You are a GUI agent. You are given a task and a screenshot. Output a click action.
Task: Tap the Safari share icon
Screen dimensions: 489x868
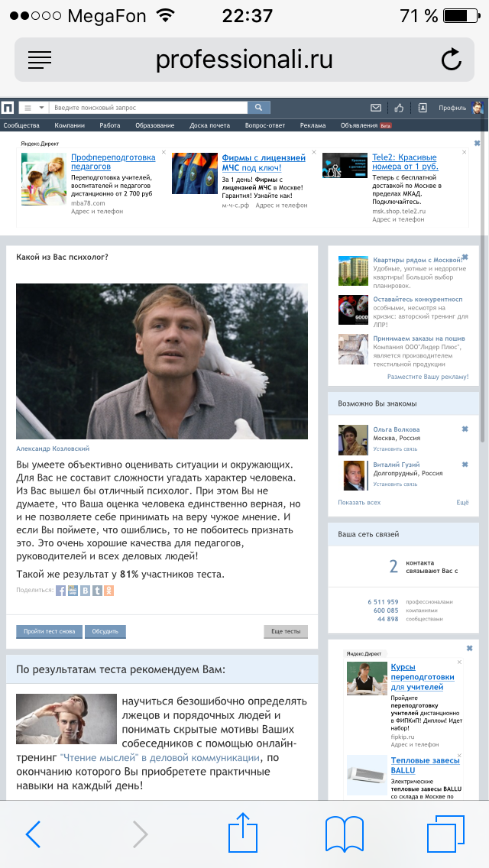[x=243, y=832]
